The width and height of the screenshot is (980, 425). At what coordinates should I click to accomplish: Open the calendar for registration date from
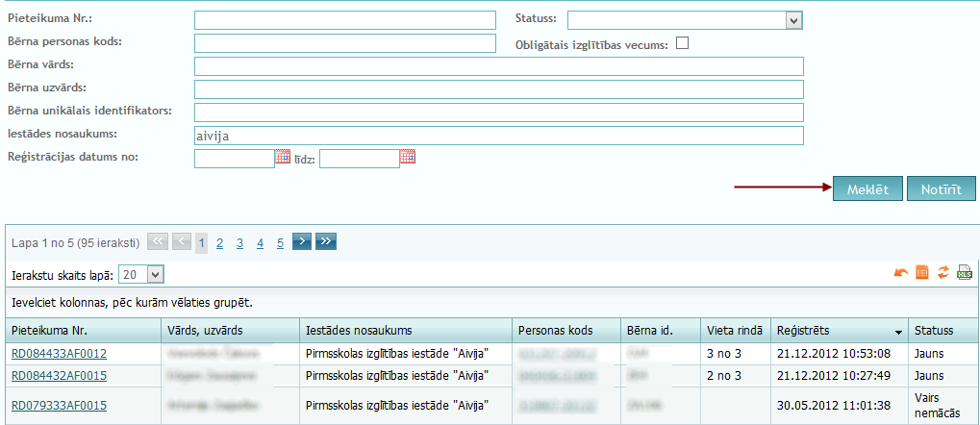click(282, 157)
